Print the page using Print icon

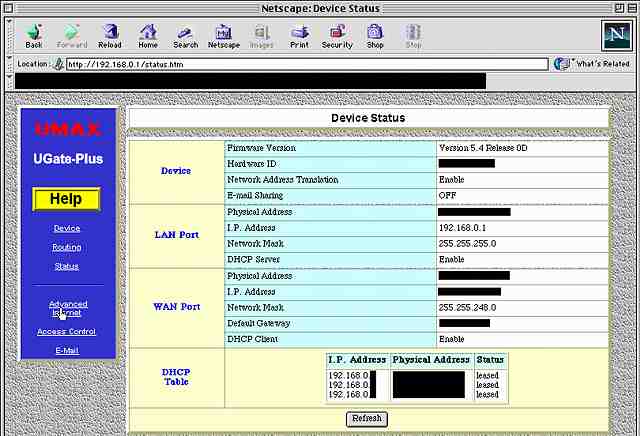299,36
